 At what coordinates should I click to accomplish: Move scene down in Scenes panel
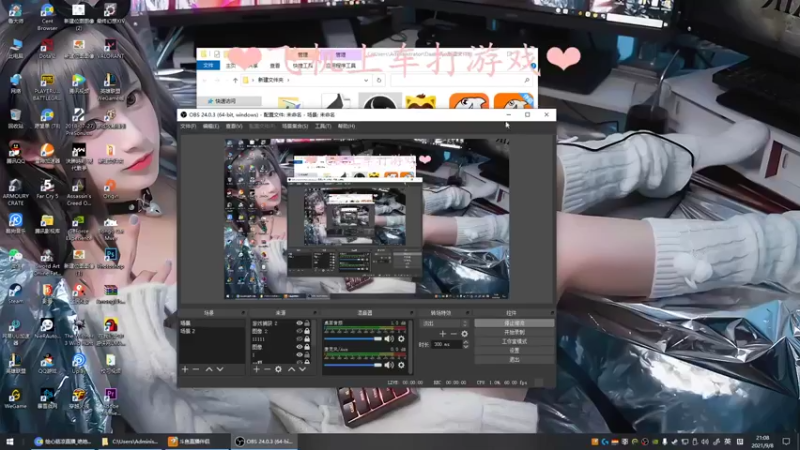220,369
